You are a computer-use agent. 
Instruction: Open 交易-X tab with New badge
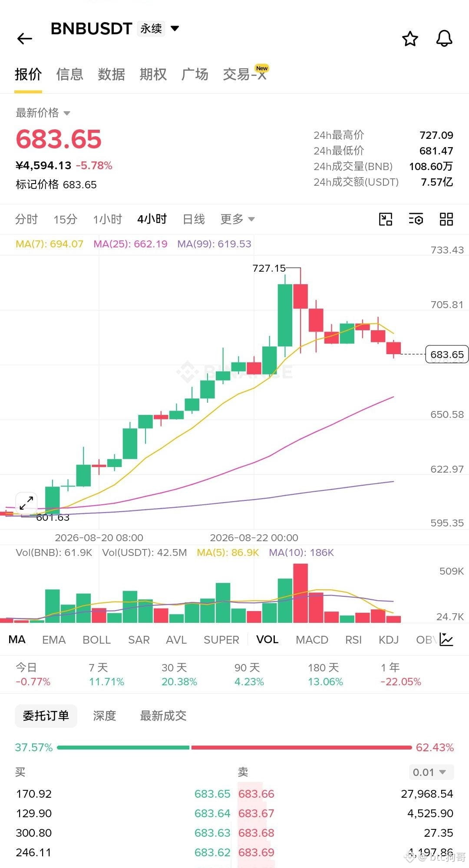pyautogui.click(x=245, y=74)
